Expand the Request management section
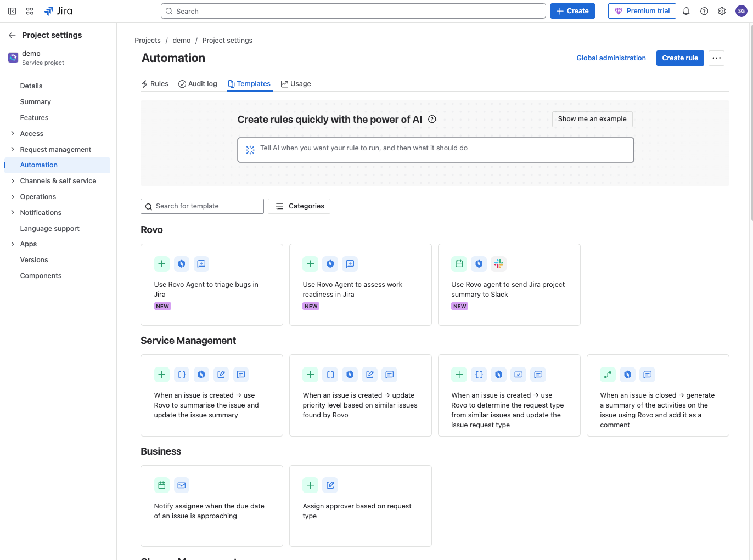This screenshot has height=560, width=753. (x=13, y=149)
